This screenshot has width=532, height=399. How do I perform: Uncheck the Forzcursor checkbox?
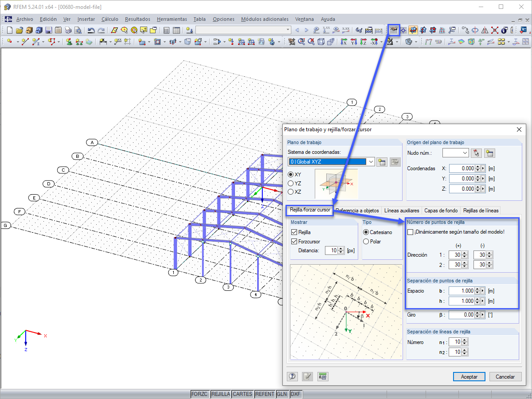coord(294,242)
